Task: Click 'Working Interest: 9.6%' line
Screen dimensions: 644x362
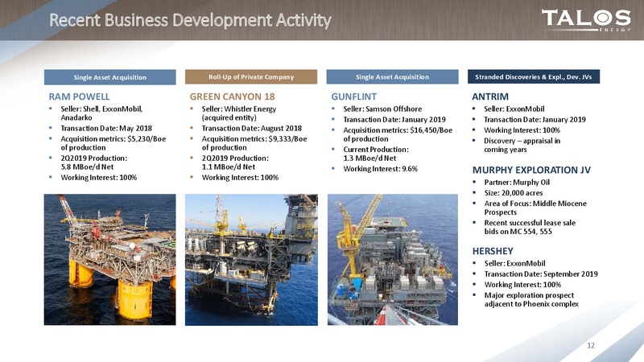Action: click(x=380, y=169)
